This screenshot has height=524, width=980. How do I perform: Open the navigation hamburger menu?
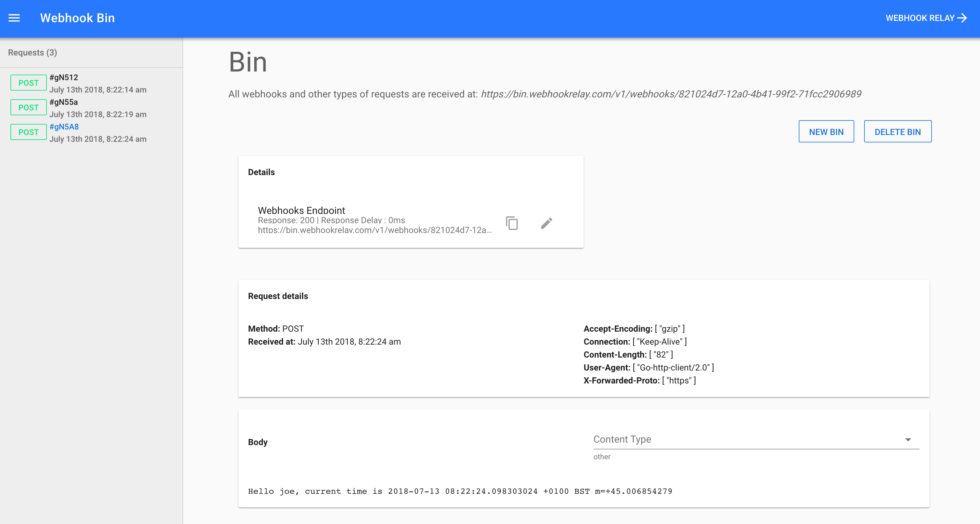tap(14, 18)
